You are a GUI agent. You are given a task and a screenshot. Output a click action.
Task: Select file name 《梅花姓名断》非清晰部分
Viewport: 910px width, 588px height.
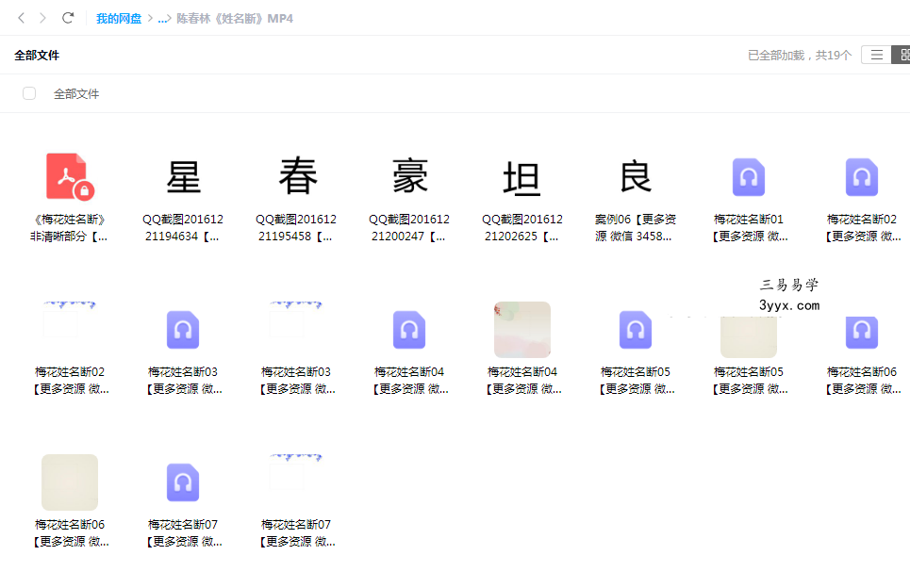pos(70,228)
